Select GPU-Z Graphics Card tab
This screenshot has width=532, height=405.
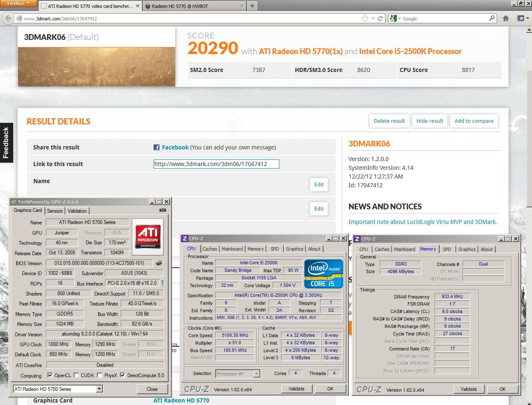click(28, 210)
